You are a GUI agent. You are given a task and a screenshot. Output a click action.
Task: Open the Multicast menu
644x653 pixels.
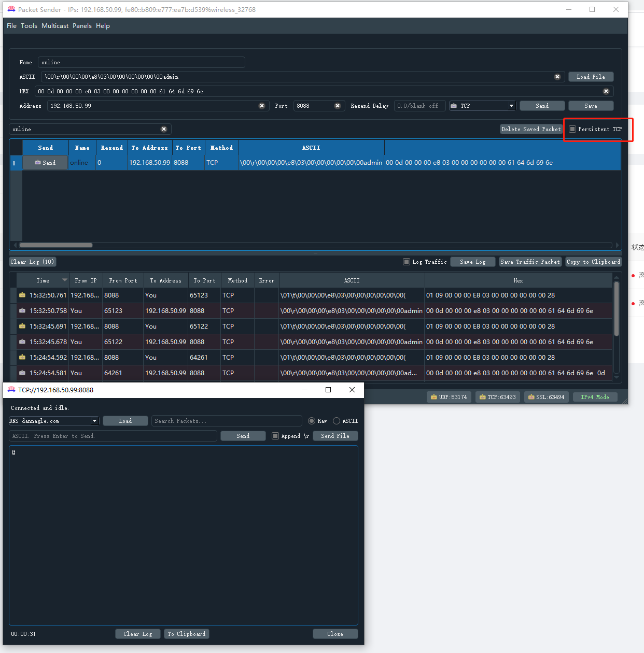tap(54, 25)
